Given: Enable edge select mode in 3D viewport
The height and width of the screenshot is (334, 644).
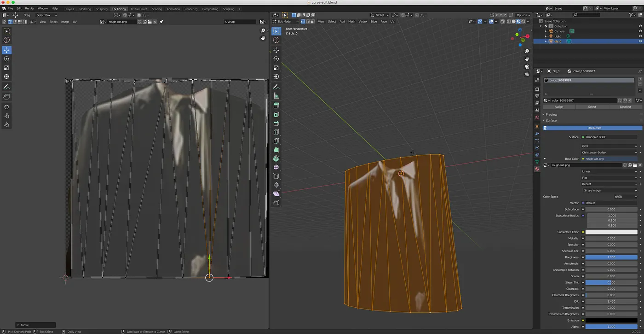Looking at the screenshot, I should (x=308, y=22).
